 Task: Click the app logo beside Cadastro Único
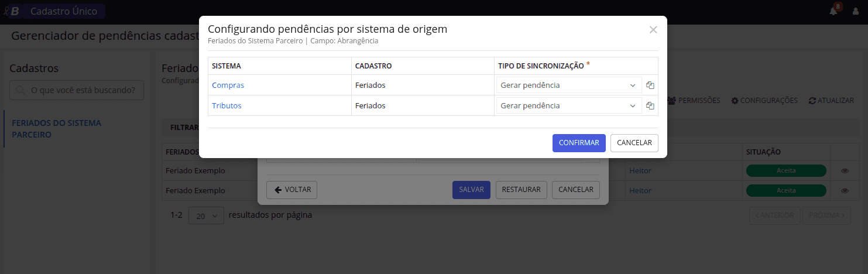coord(12,11)
